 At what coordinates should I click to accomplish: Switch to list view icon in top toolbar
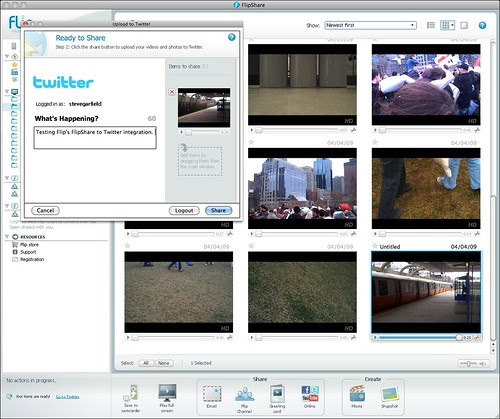click(431, 25)
